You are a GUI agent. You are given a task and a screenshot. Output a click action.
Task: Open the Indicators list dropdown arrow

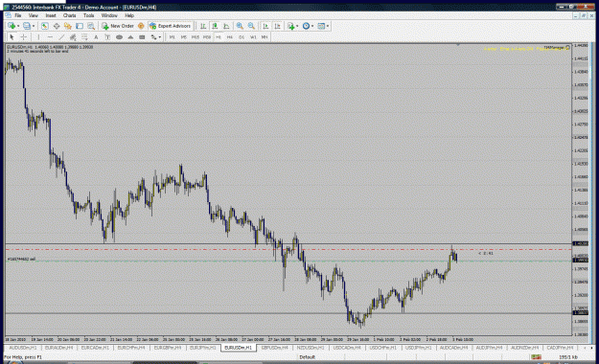tap(297, 26)
